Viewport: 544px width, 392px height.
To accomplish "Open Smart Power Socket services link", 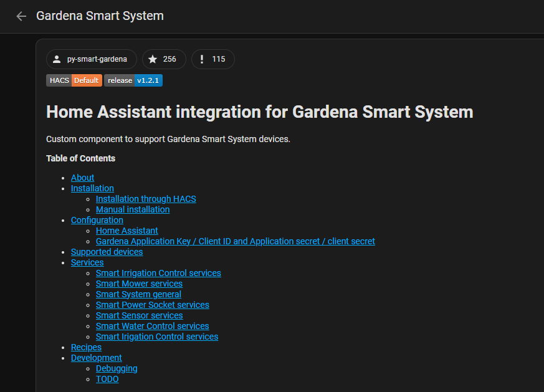I will tap(152, 305).
